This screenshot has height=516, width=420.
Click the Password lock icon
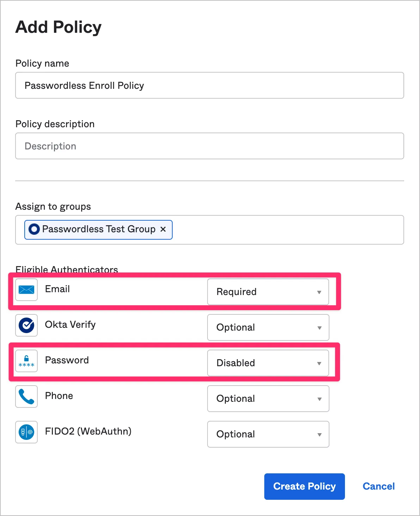point(26,361)
